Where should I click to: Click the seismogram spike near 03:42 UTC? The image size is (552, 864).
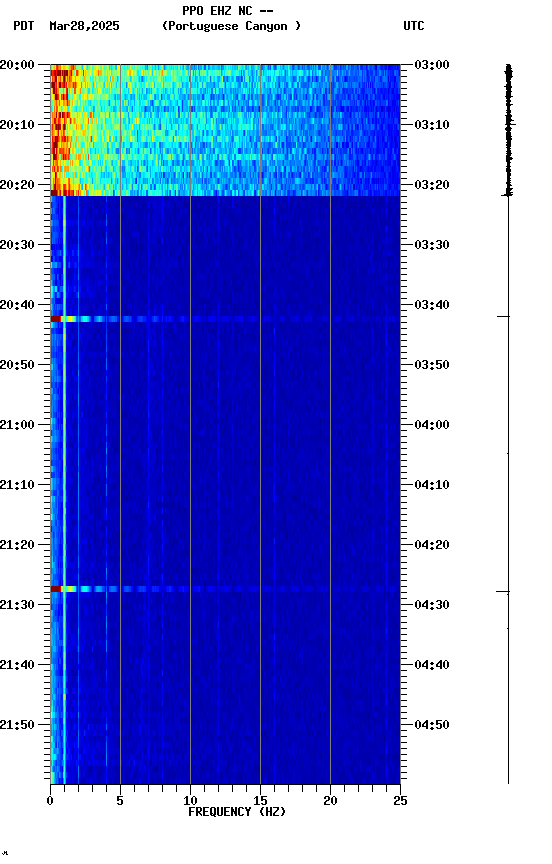point(504,317)
